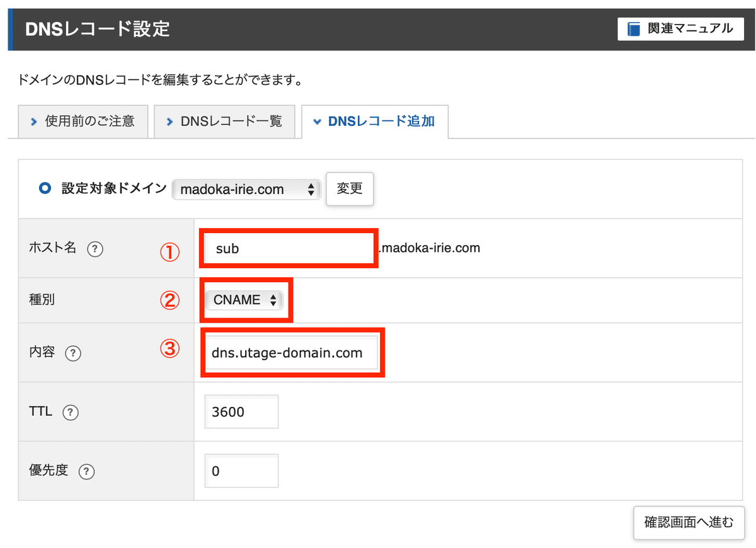Click the .madoka-irie.com suffix text
Image resolution: width=756 pixels, height=548 pixels.
[x=429, y=248]
